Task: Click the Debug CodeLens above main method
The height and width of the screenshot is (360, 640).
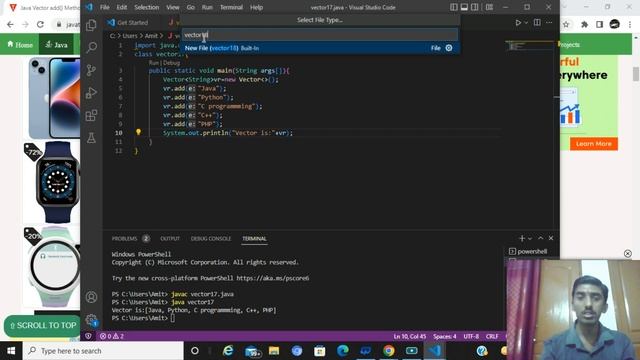Action: 171,63
